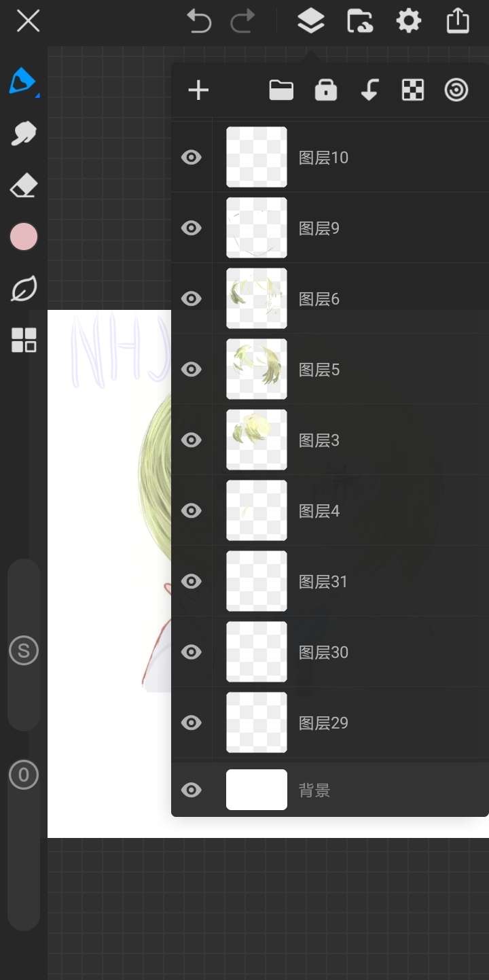Select the pen brush tool
Screen dimensions: 489x980
tap(23, 82)
